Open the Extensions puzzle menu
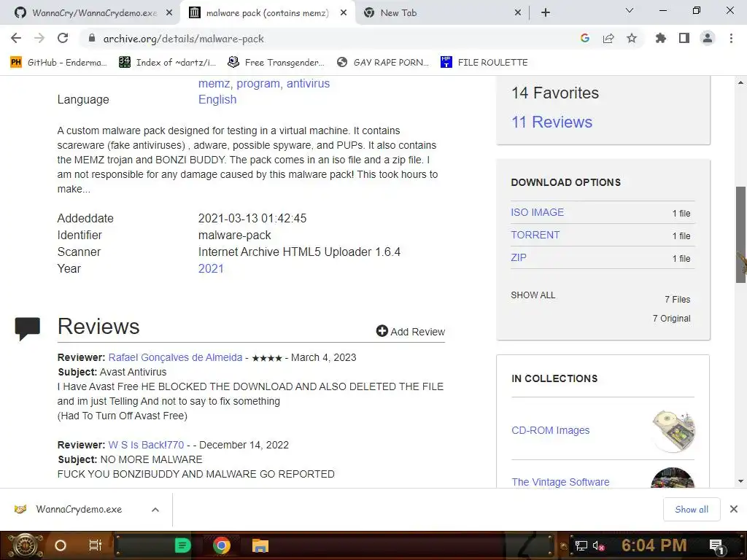The image size is (747, 560). click(661, 38)
